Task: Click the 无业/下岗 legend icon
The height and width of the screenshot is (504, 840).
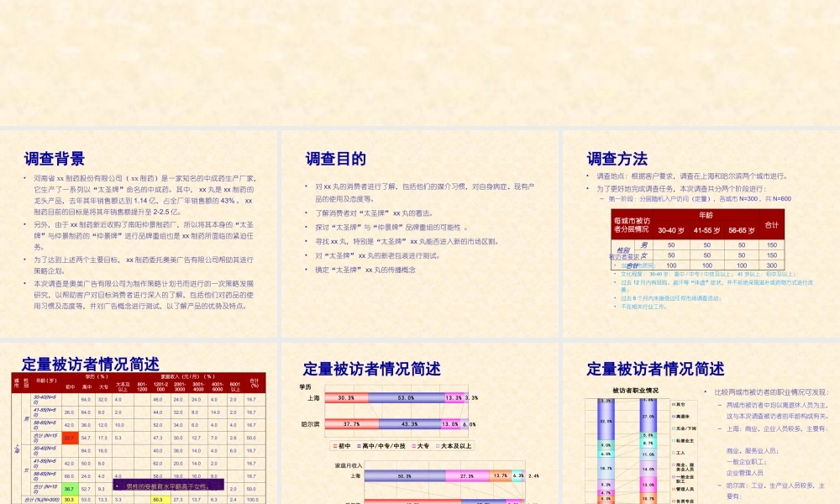Action: pos(673,428)
